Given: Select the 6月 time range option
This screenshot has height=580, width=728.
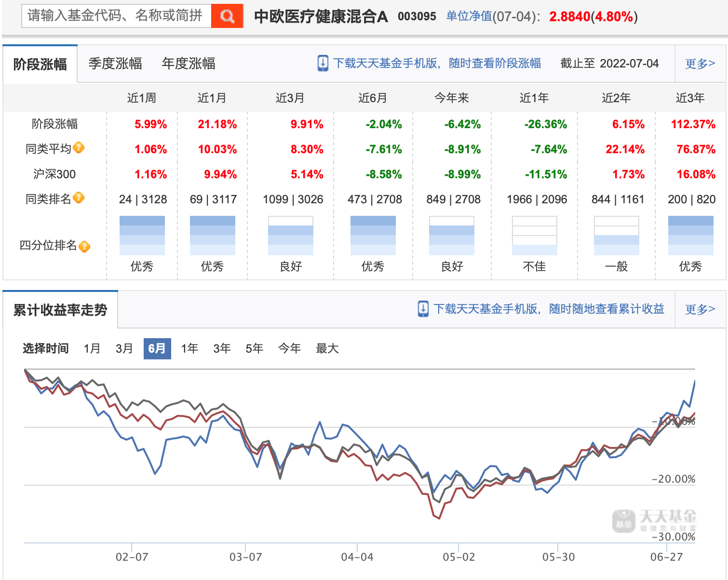Looking at the screenshot, I should pos(157,348).
